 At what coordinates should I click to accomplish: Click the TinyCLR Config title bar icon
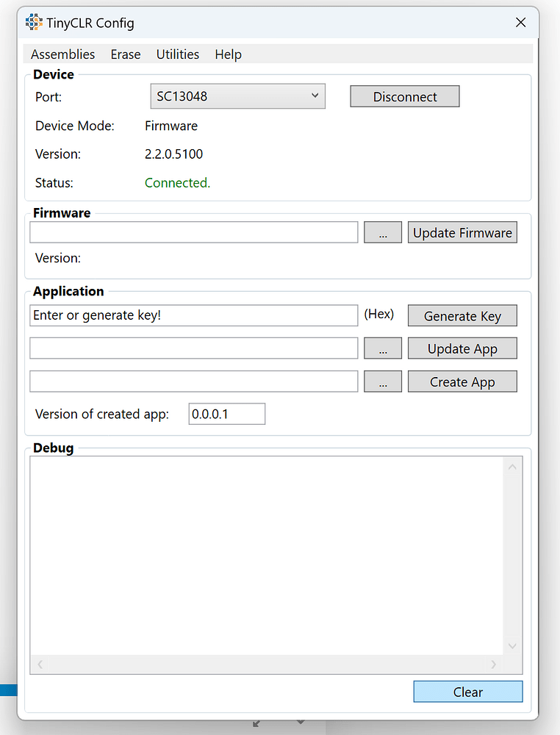click(x=35, y=22)
